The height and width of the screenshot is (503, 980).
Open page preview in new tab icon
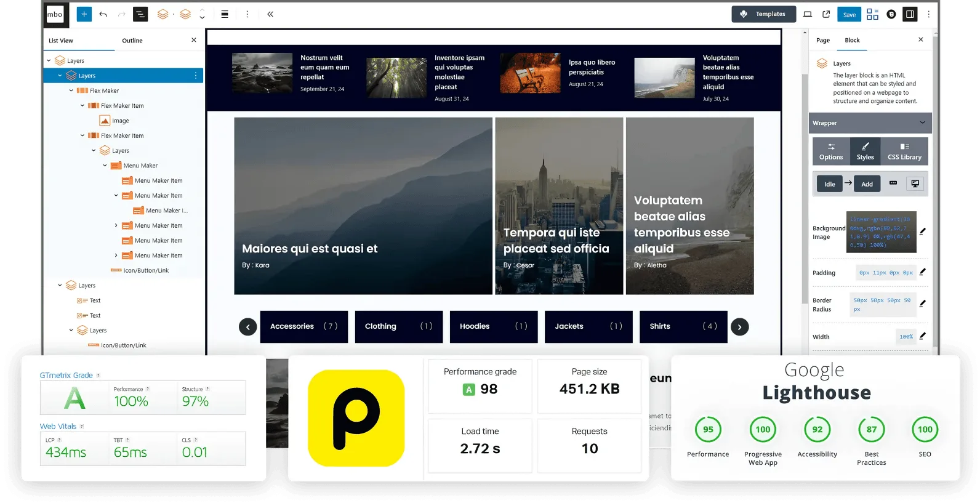click(826, 14)
